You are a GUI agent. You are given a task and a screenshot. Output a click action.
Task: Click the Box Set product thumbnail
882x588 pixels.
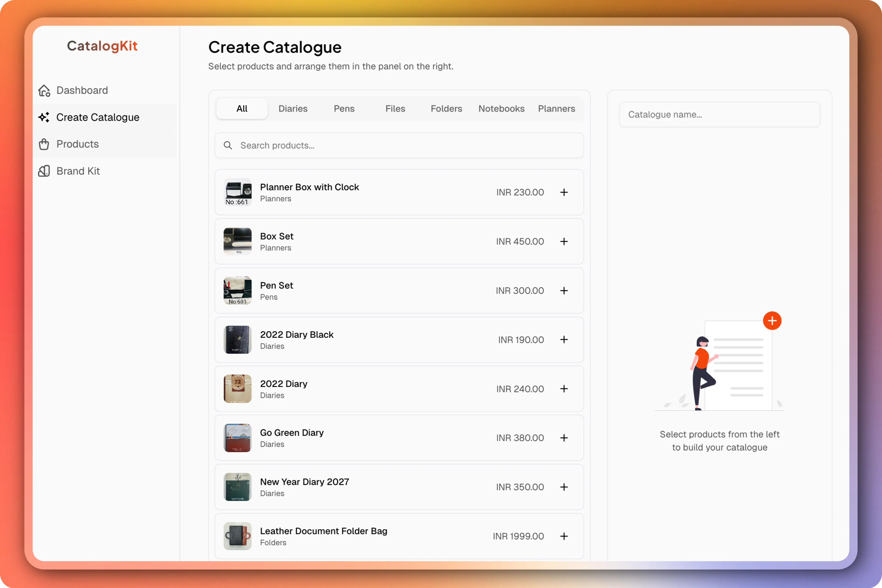click(x=237, y=241)
